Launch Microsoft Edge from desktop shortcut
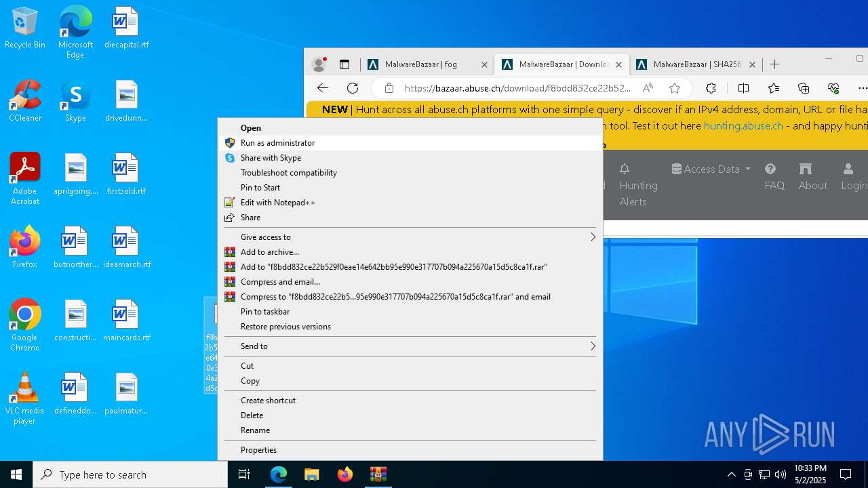 pyautogui.click(x=75, y=33)
